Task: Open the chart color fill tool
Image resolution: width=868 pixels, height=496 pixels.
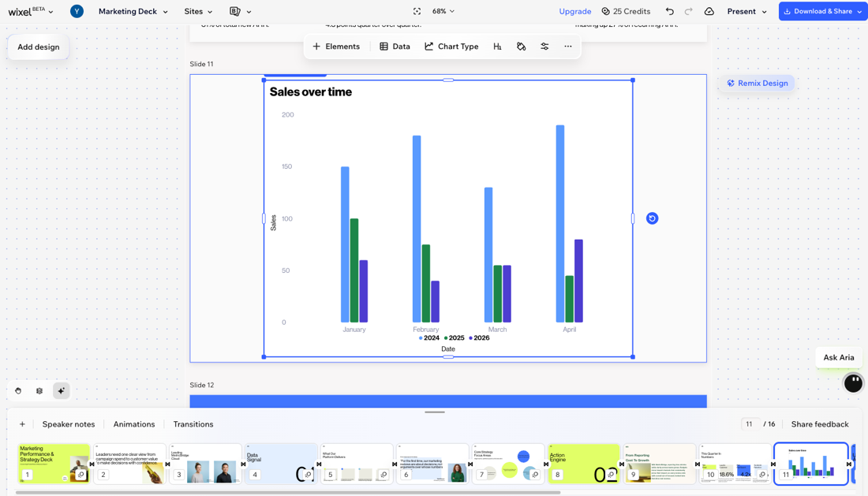Action: pyautogui.click(x=521, y=47)
